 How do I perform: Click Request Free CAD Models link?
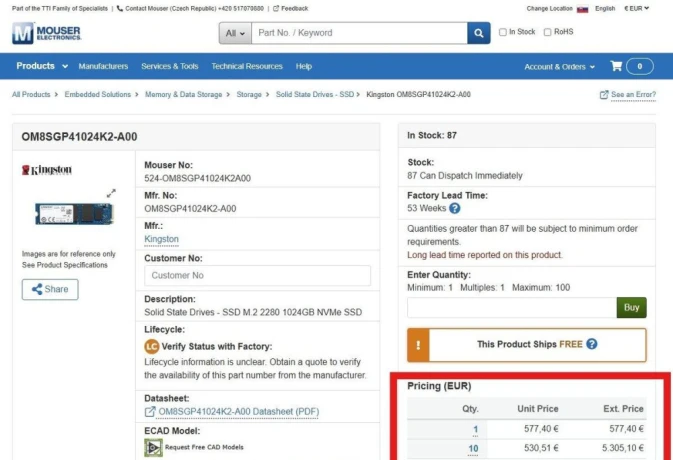[x=204, y=447]
